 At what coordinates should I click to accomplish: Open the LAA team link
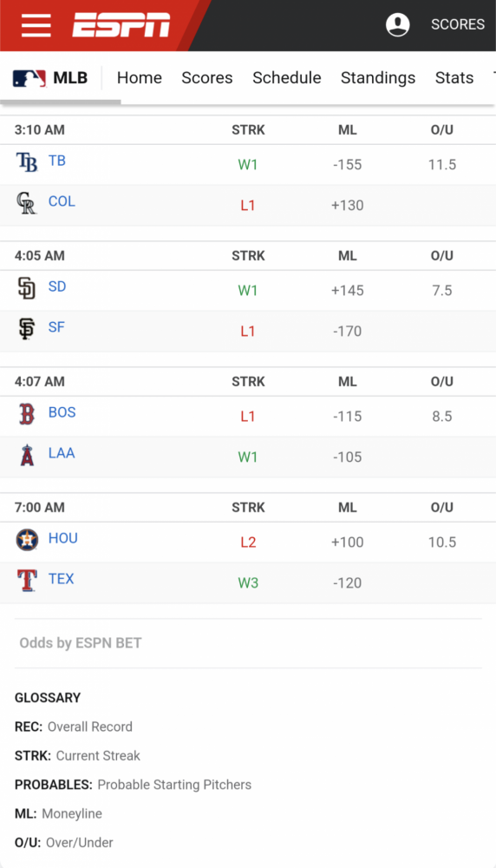(62, 453)
